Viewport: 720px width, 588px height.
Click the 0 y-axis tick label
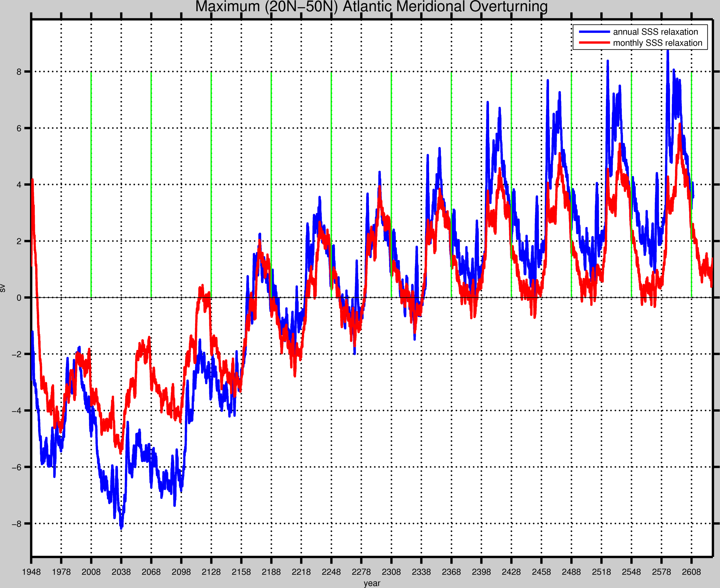tap(19, 298)
